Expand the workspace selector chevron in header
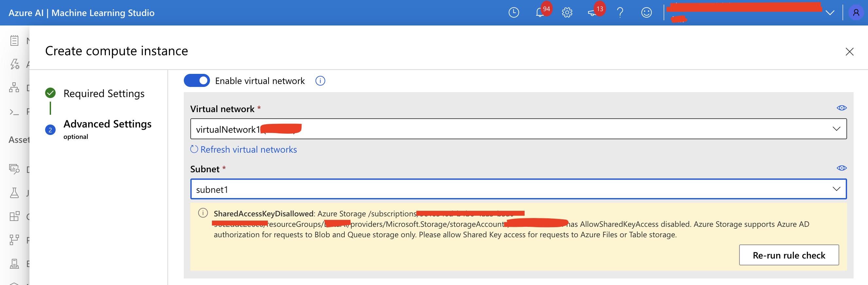Viewport: 868px width, 285px height. 830,13
